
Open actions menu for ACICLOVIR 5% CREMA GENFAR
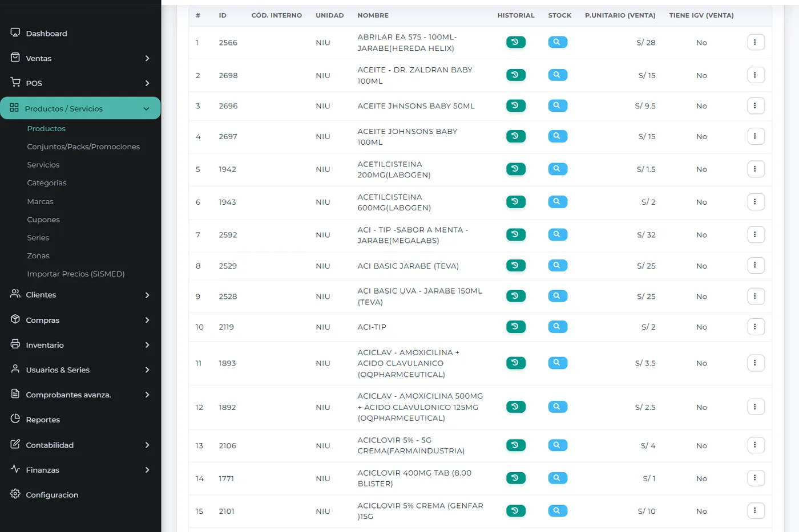[756, 511]
